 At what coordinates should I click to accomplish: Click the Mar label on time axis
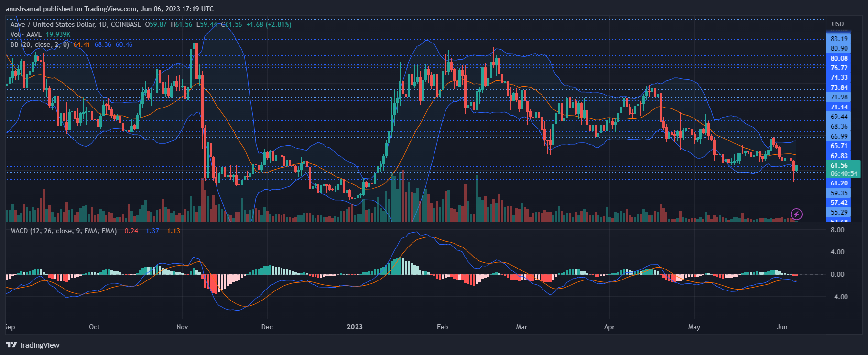point(521,327)
